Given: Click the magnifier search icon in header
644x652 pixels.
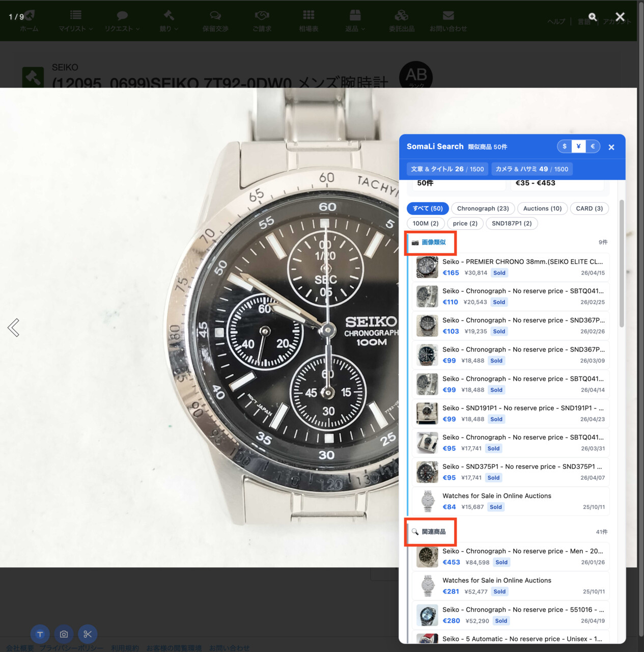Looking at the screenshot, I should (593, 17).
